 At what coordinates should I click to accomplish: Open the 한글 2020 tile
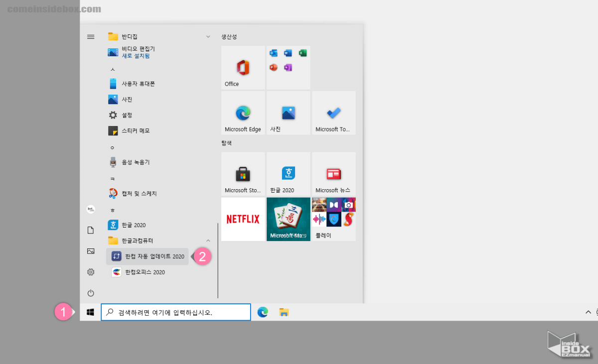pos(289,174)
